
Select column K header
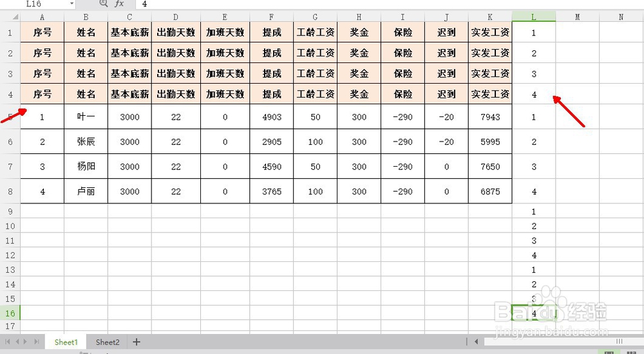pos(490,17)
